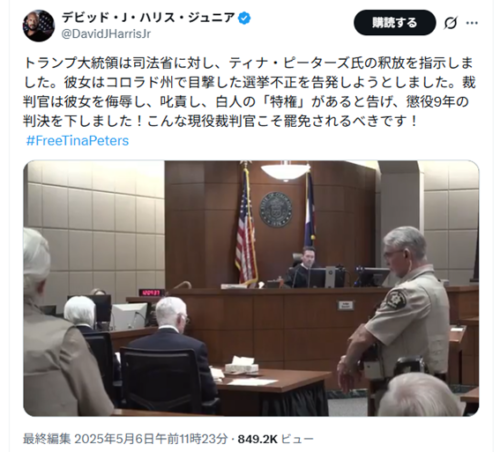This screenshot has height=452, width=500.
Task: Click the tissue box on the table
Action: coord(241,365)
